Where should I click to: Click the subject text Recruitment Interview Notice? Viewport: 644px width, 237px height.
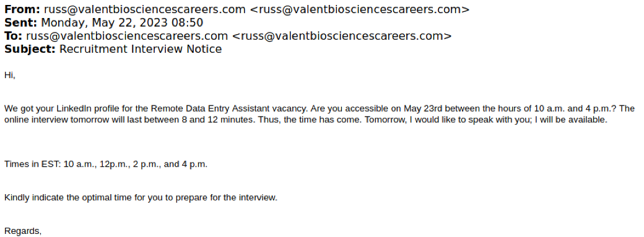[141, 50]
